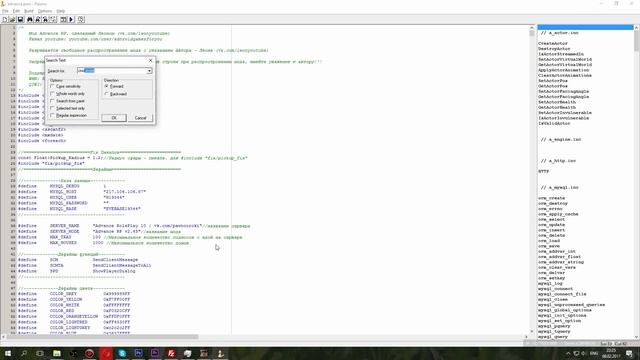Enable the Selected text only checkbox
The height and width of the screenshot is (360, 640).
point(52,108)
